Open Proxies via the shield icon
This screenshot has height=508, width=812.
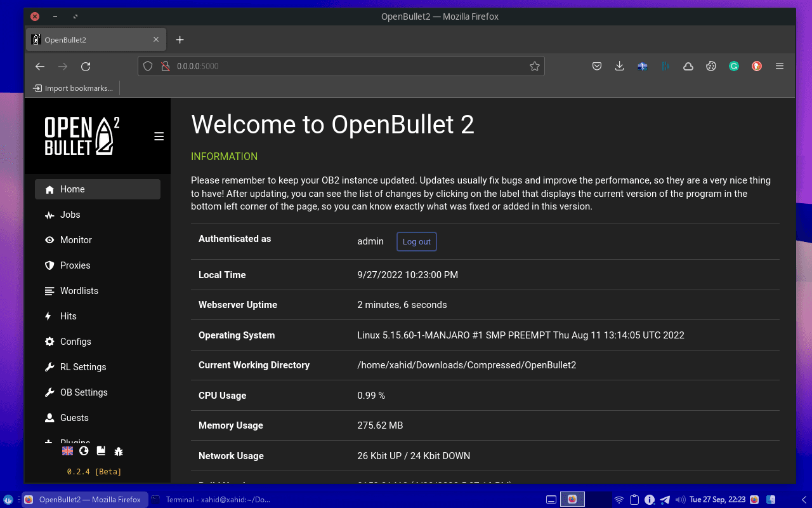click(x=49, y=265)
